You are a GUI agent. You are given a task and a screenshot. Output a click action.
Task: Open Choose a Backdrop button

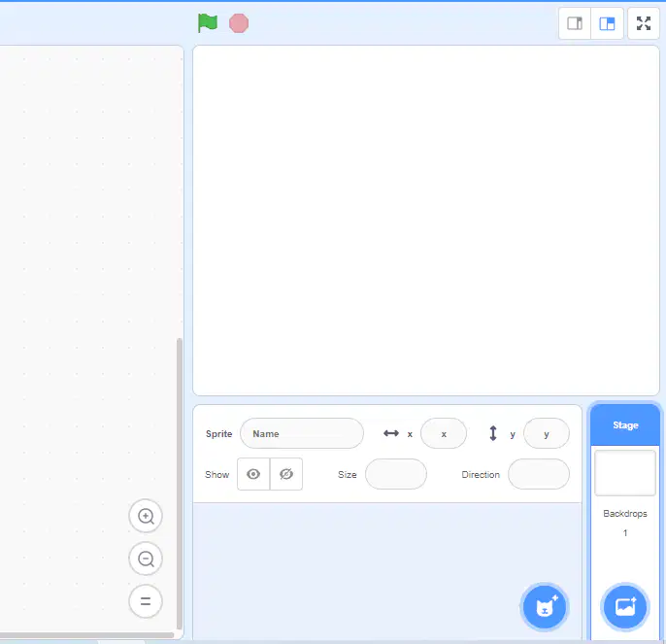tap(625, 606)
